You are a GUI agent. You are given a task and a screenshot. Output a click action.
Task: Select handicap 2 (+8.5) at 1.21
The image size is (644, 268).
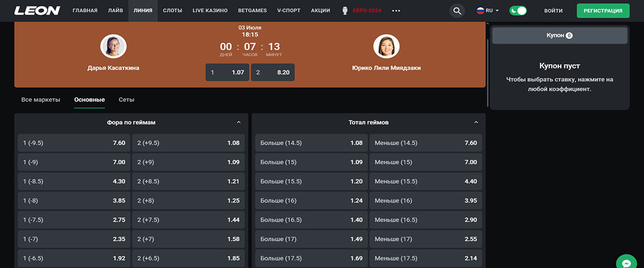(188, 182)
